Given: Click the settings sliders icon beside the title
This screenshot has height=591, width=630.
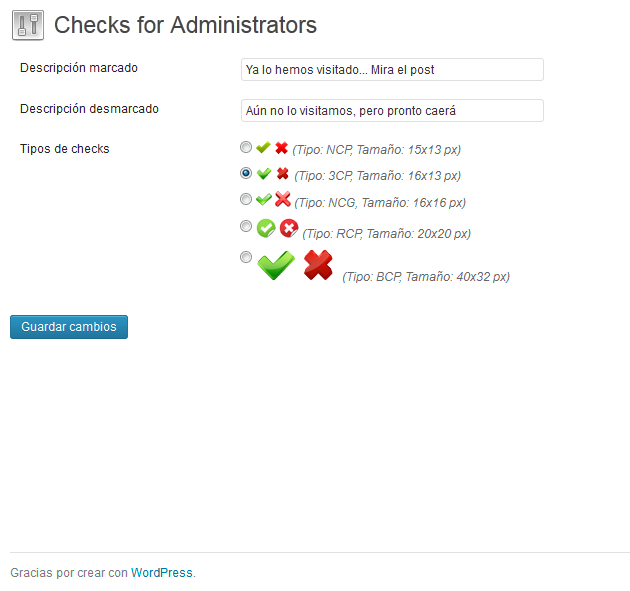Looking at the screenshot, I should [28, 25].
